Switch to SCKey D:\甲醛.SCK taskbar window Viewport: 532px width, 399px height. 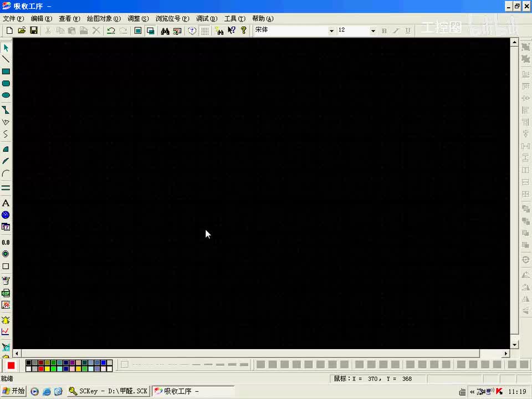coord(108,391)
